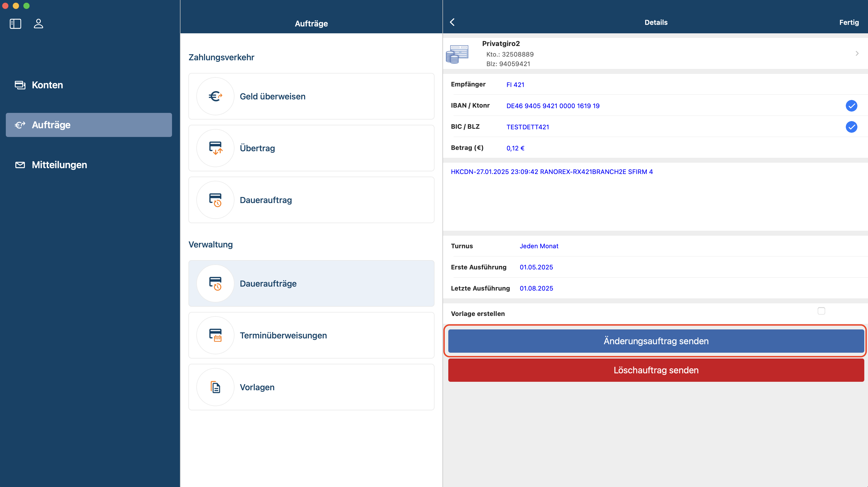
Task: Click the Details header title
Action: 656,22
